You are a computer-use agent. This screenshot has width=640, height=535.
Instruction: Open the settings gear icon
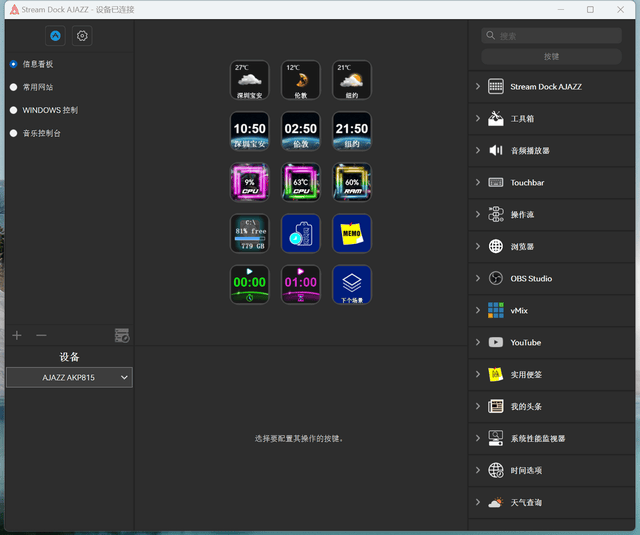click(x=82, y=36)
